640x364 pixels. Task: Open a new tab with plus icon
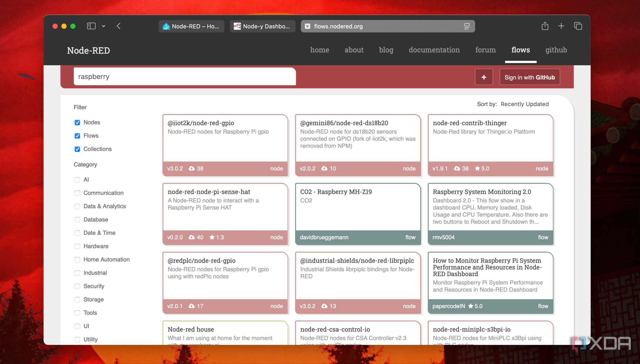pyautogui.click(x=561, y=26)
